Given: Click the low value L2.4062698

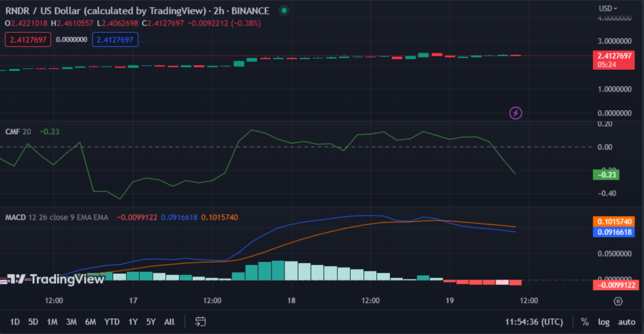Looking at the screenshot, I should point(117,23).
